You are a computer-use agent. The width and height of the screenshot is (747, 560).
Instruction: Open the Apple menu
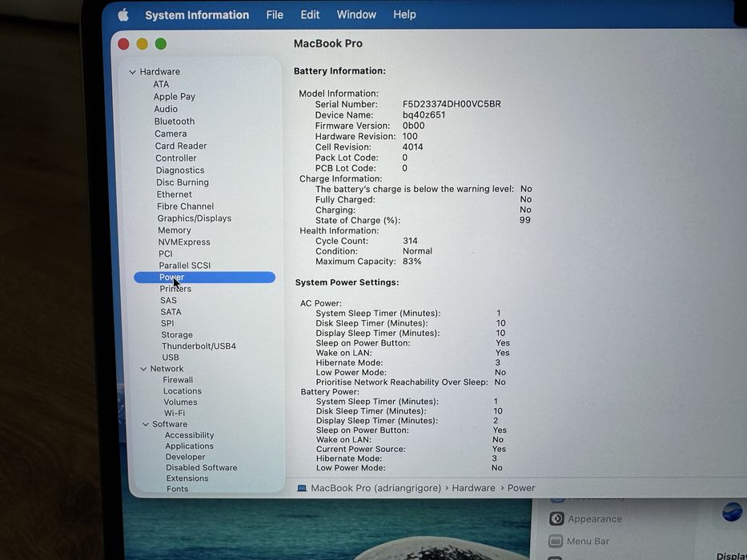coord(123,15)
